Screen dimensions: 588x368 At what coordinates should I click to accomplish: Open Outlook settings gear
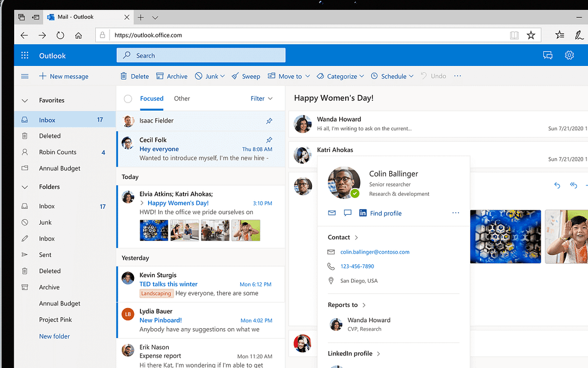tap(569, 55)
